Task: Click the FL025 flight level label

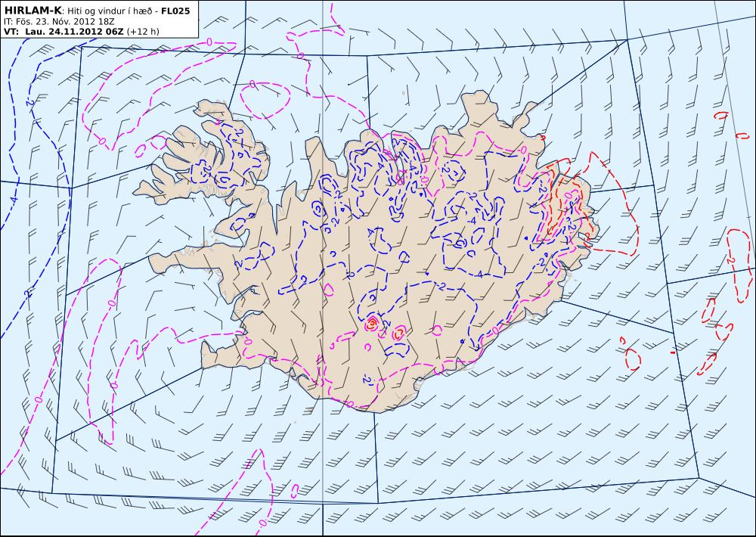Action: tap(175, 11)
